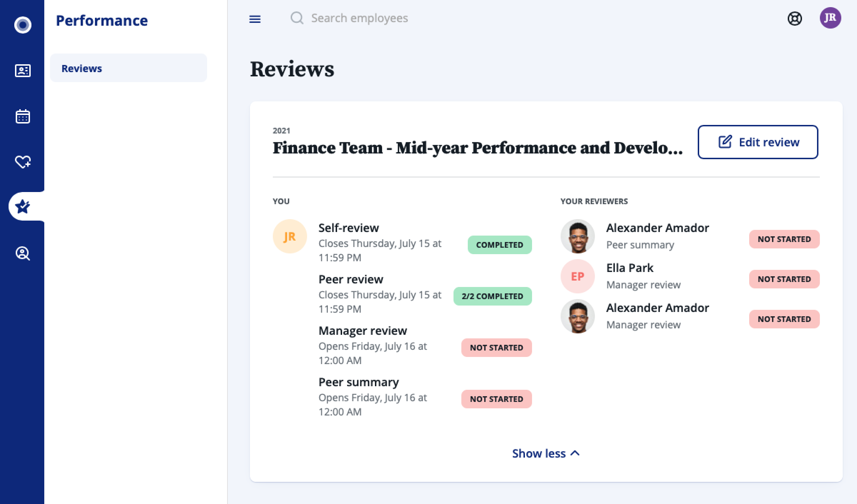Viewport: 857px width, 504px height.
Task: Select the star performance icon
Action: click(x=22, y=206)
